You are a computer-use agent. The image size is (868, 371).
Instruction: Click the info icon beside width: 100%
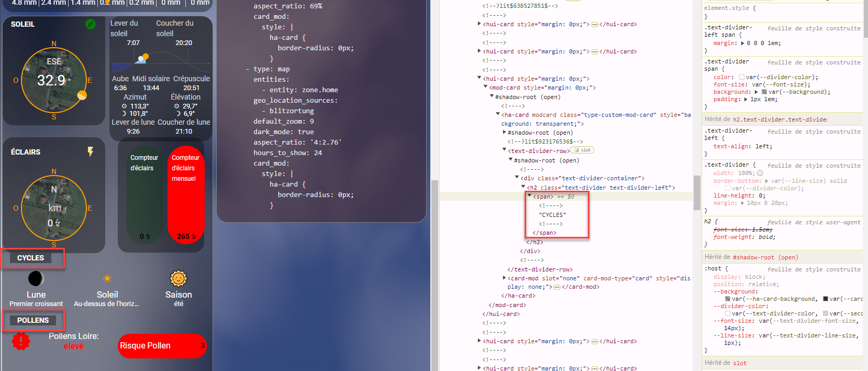[x=760, y=173]
